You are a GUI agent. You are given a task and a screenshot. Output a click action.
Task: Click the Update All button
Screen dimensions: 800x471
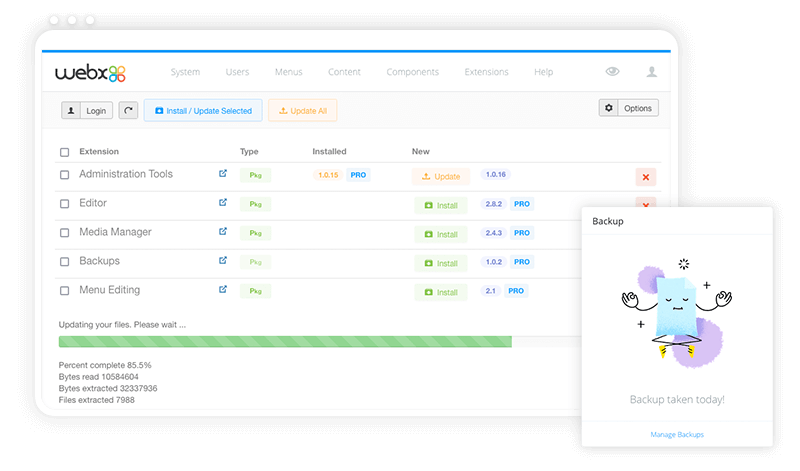click(303, 110)
